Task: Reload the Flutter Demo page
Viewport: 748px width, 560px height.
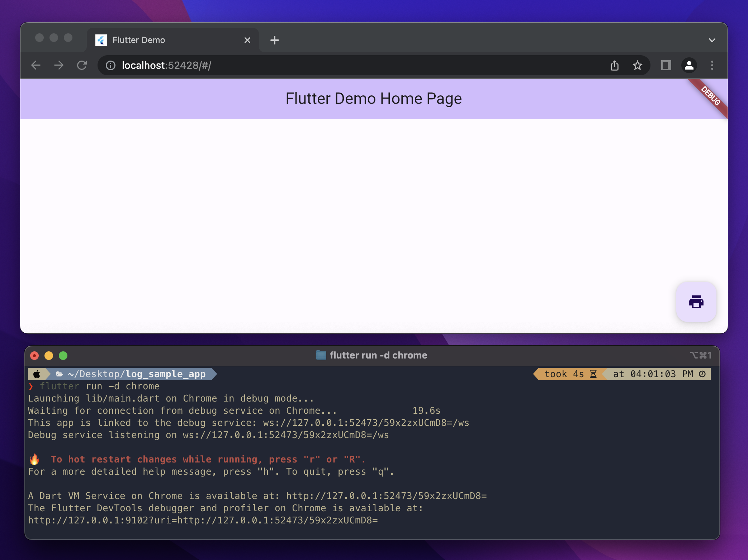Action: [82, 65]
